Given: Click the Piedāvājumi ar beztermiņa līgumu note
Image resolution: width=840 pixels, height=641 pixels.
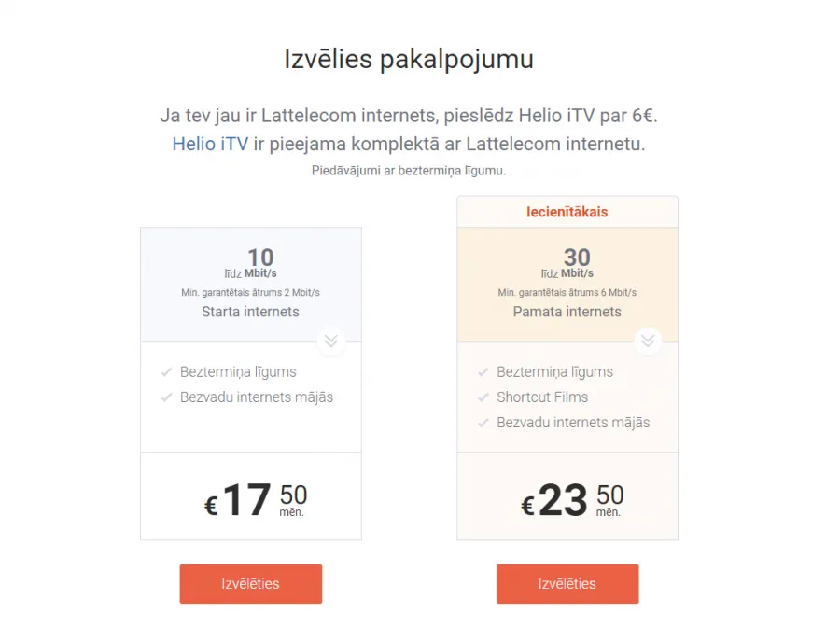Looking at the screenshot, I should (409, 171).
